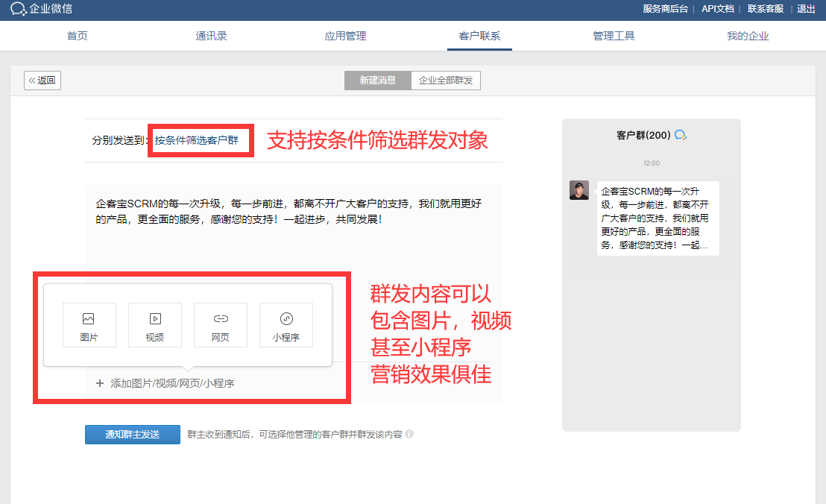Go to 应用管理 in top navigation
The width and height of the screenshot is (826, 504).
pos(345,36)
